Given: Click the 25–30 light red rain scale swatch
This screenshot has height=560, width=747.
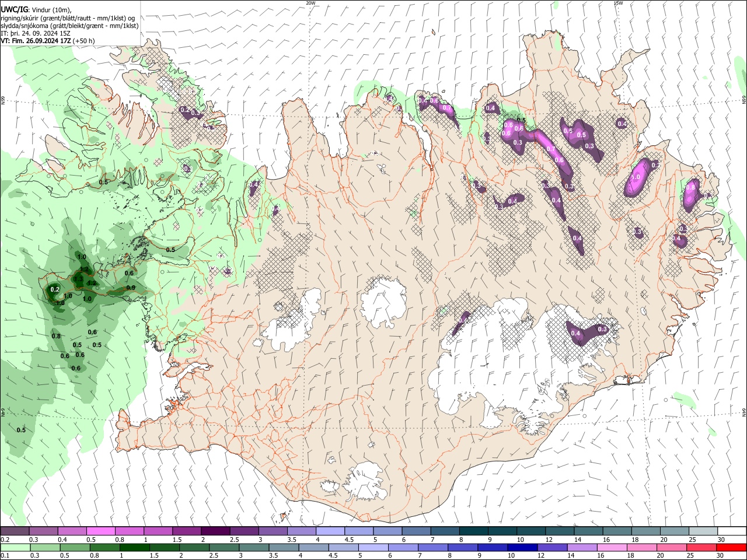Looking at the screenshot, I should (701, 547).
